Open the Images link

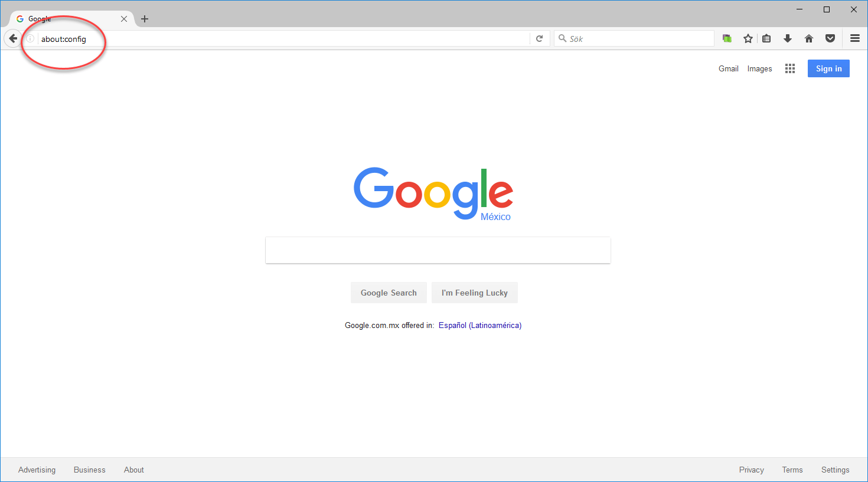click(x=759, y=68)
